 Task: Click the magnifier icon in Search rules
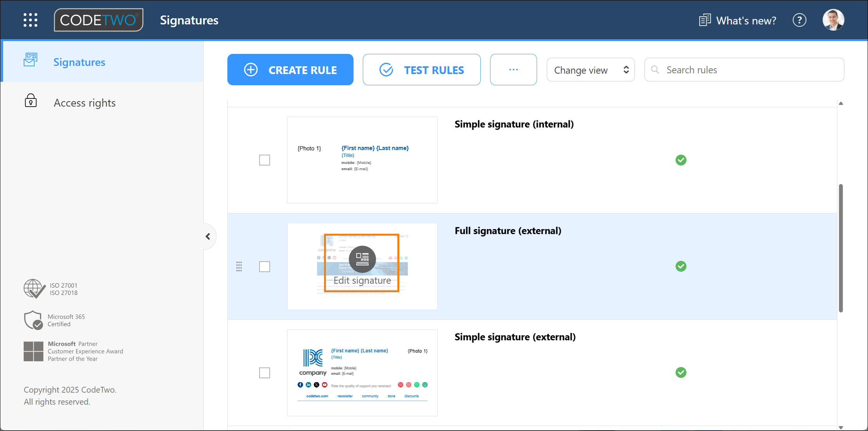coord(655,70)
